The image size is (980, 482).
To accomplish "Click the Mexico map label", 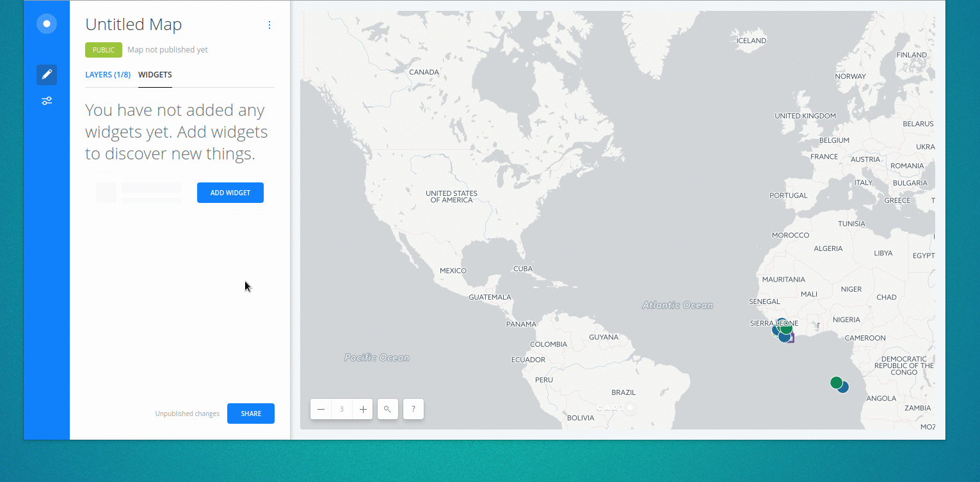I will [453, 271].
